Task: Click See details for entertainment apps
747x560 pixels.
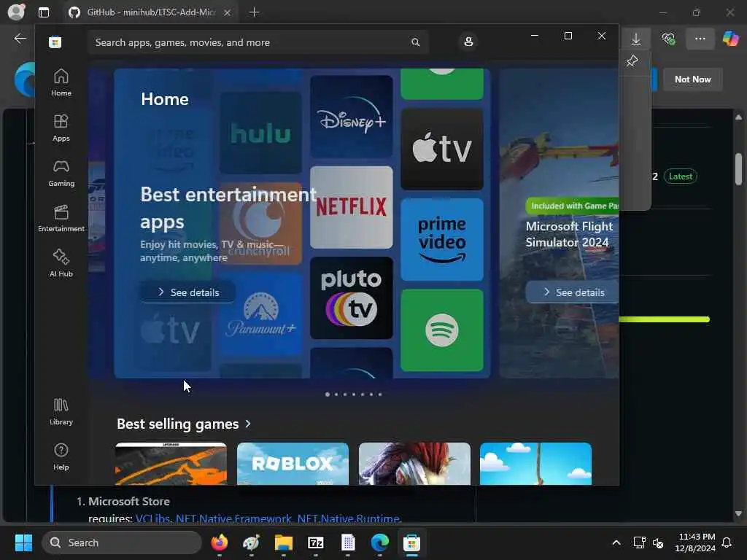Action: tap(187, 292)
